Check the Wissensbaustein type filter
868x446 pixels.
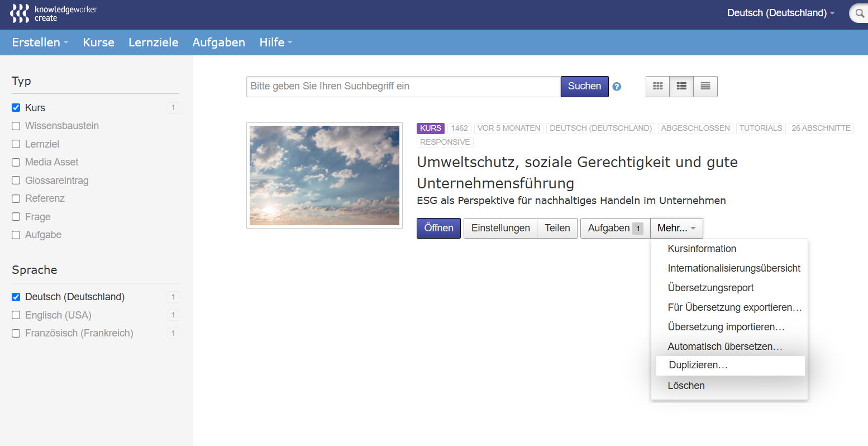click(x=16, y=126)
